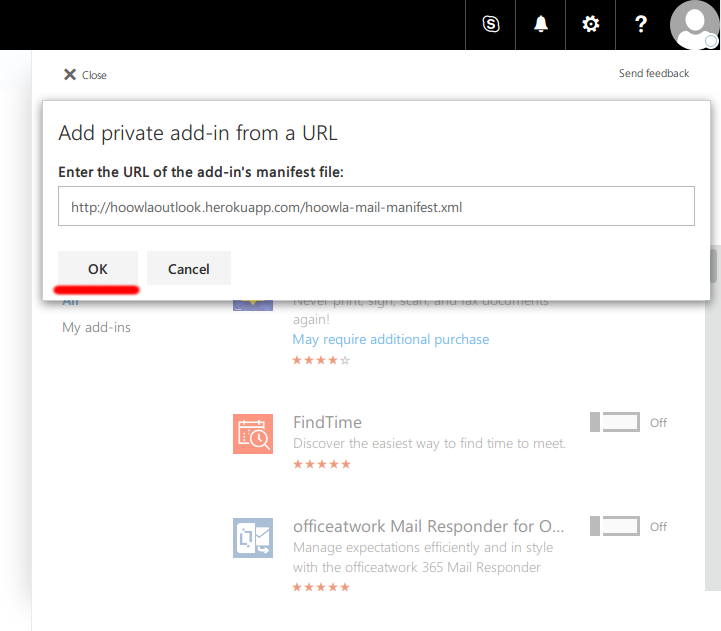This screenshot has height=631, width=721.
Task: Open the settings gear menu
Action: (590, 24)
